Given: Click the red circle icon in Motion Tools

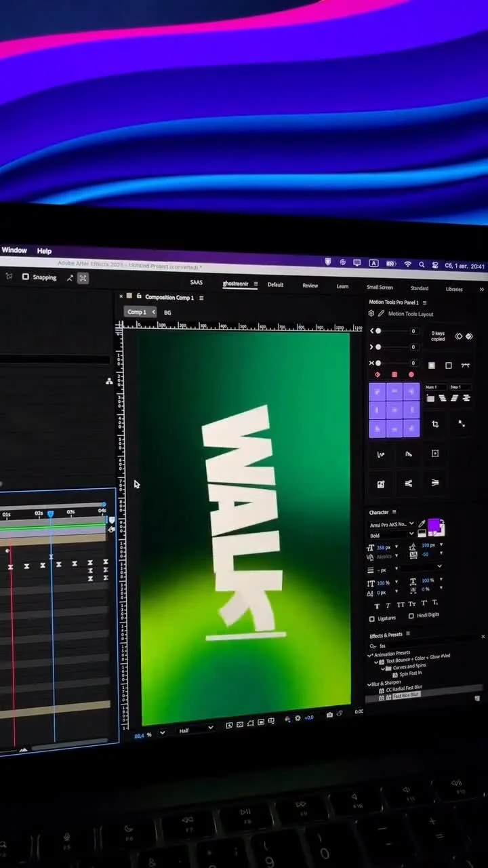Looking at the screenshot, I should pyautogui.click(x=411, y=374).
